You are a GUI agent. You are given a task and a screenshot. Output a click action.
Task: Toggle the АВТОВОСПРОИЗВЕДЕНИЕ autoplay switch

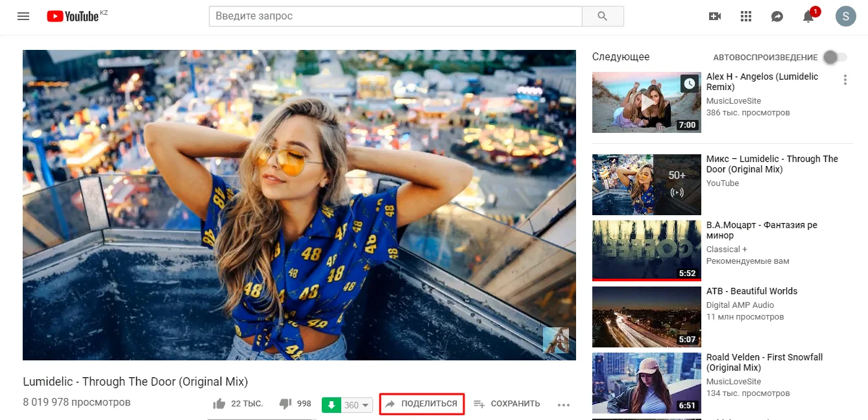(x=834, y=57)
